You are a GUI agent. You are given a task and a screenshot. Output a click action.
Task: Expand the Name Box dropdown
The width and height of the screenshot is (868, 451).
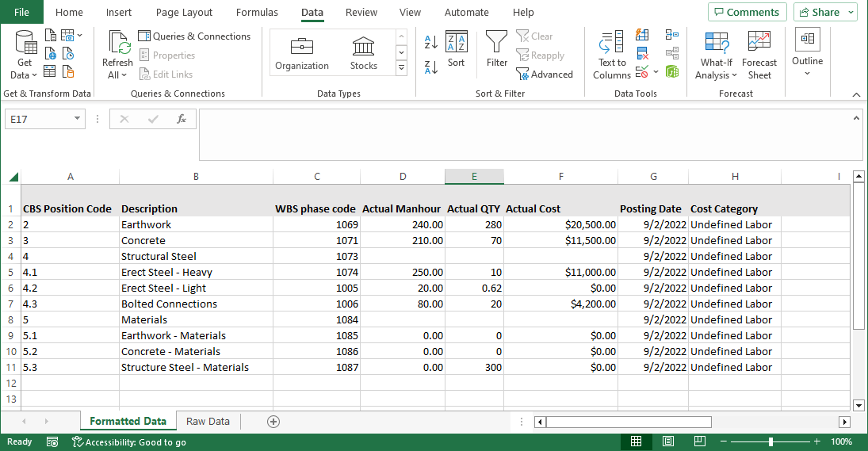[x=77, y=119]
